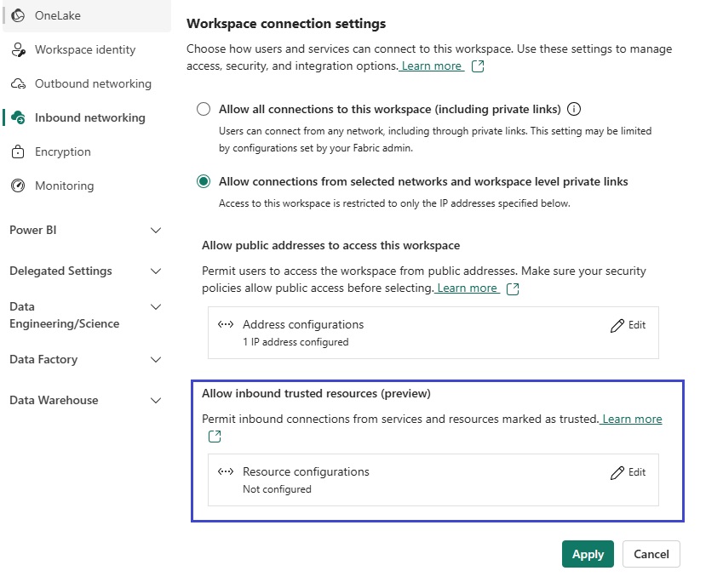
Task: Click the Address configurations connection icon
Action: (227, 324)
